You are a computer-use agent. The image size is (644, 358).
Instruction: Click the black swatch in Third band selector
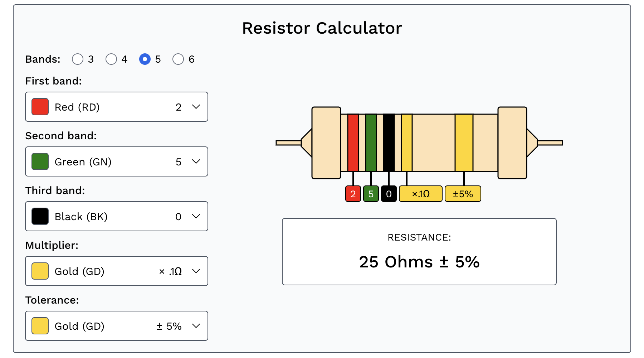40,216
